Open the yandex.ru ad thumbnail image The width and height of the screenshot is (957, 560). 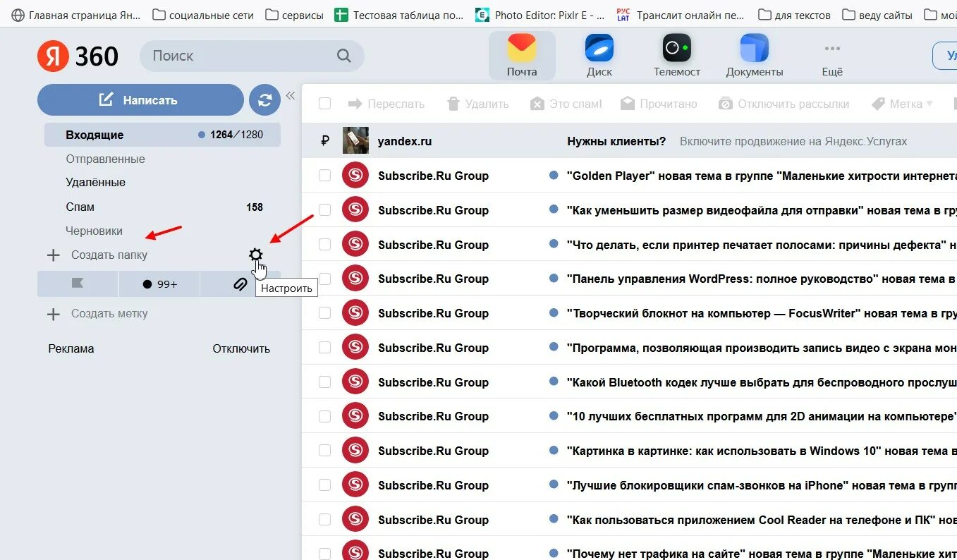355,141
